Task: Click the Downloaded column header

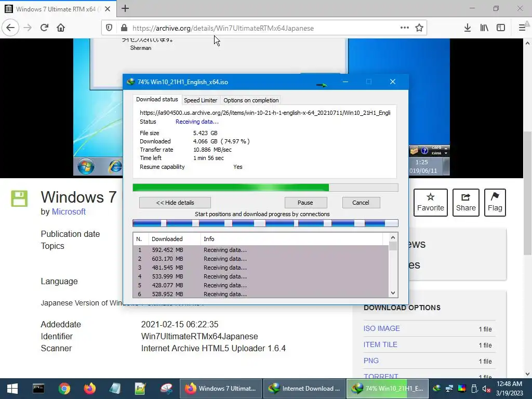Action: 175,239
